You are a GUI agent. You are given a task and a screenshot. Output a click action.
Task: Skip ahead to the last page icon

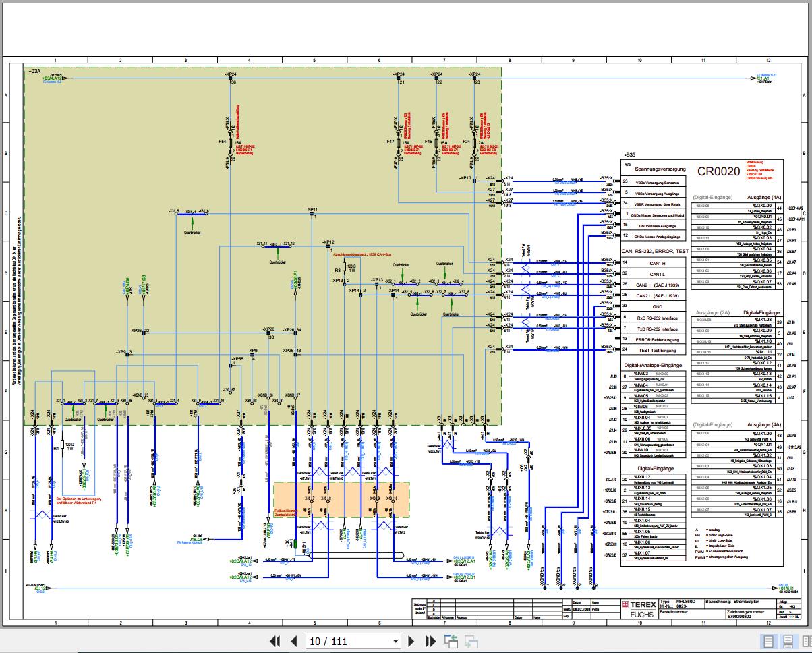tap(430, 641)
